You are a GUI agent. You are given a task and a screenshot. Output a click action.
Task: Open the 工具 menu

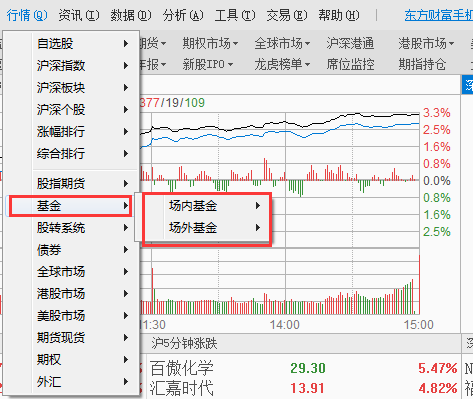(x=235, y=15)
